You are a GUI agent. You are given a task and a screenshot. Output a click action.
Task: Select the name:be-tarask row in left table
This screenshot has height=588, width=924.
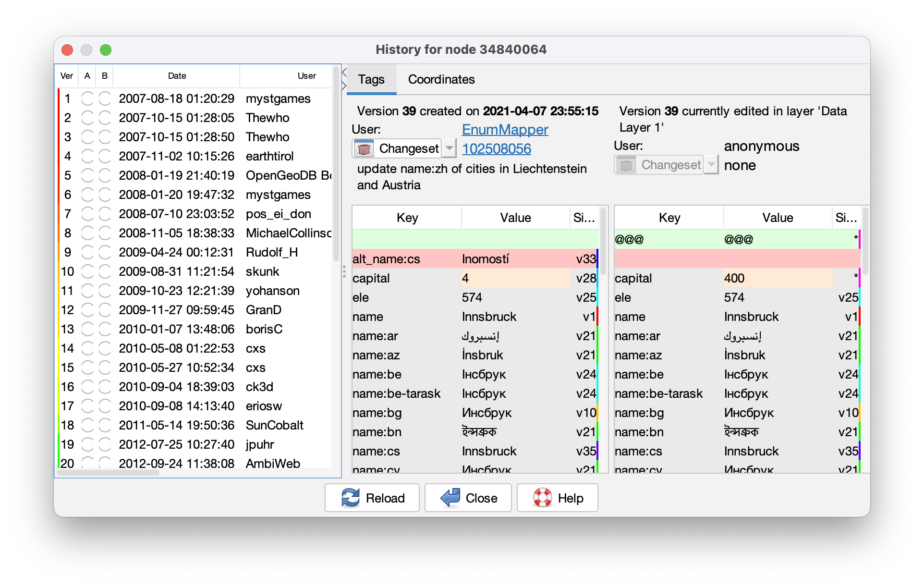pyautogui.click(x=475, y=393)
